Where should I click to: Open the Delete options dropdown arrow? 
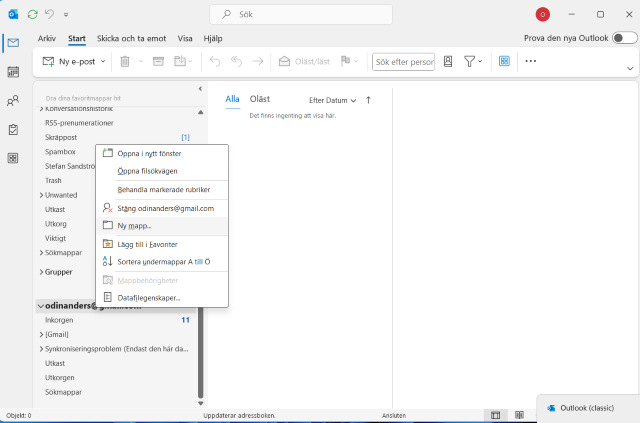pos(141,61)
